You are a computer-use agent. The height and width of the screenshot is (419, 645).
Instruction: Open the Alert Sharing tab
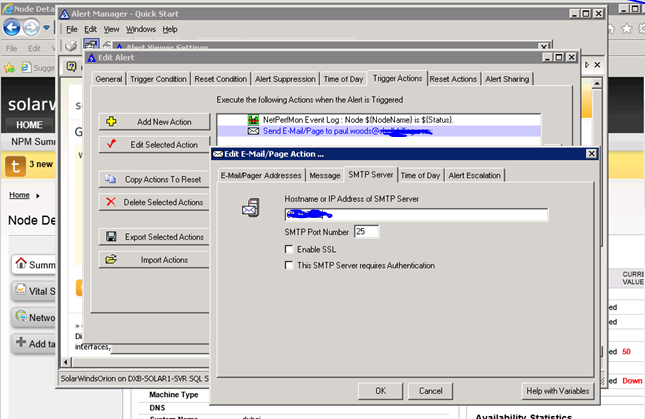tap(507, 79)
